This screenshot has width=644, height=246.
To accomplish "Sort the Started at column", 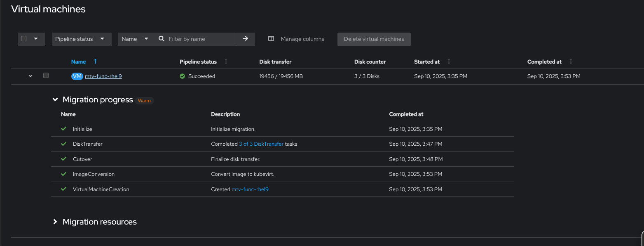I will pyautogui.click(x=449, y=61).
